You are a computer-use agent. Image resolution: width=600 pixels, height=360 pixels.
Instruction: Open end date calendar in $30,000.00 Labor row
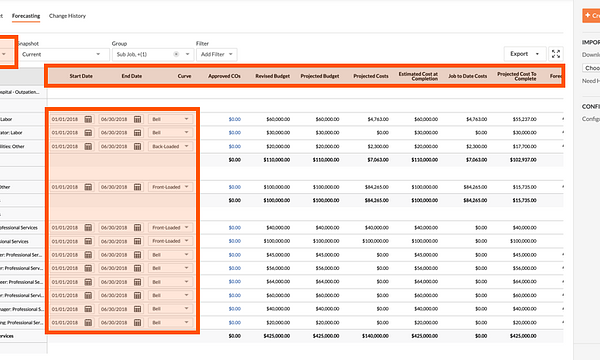pos(137,133)
